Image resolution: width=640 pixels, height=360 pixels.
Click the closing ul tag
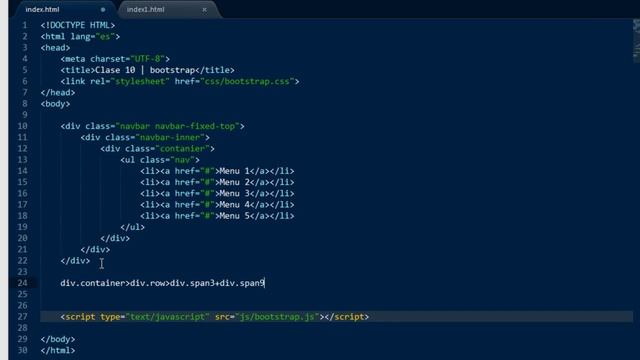[133, 227]
